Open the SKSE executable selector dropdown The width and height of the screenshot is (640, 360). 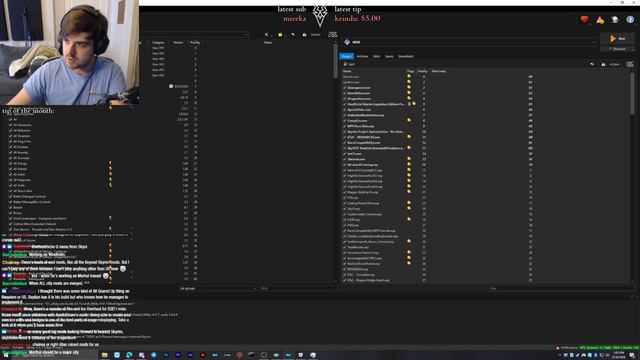point(469,42)
